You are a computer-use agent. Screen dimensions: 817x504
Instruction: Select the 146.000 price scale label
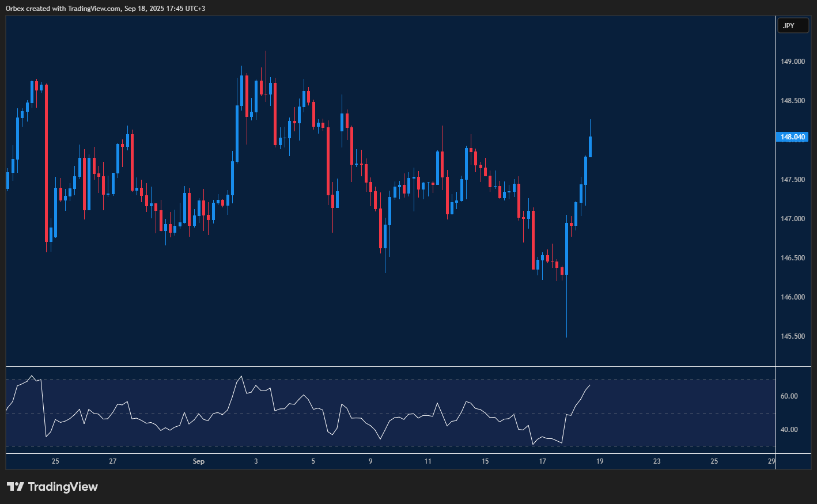793,297
